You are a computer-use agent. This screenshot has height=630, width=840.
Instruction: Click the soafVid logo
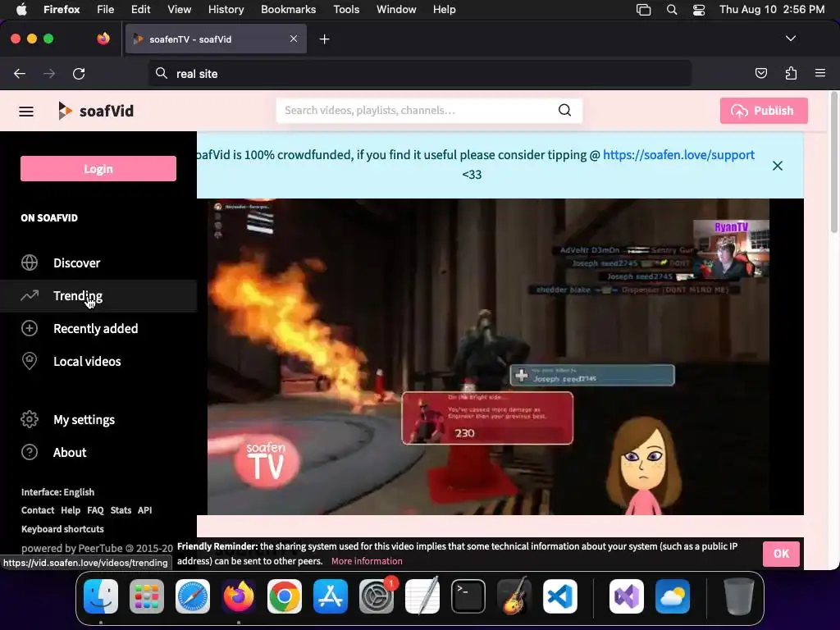[96, 111]
